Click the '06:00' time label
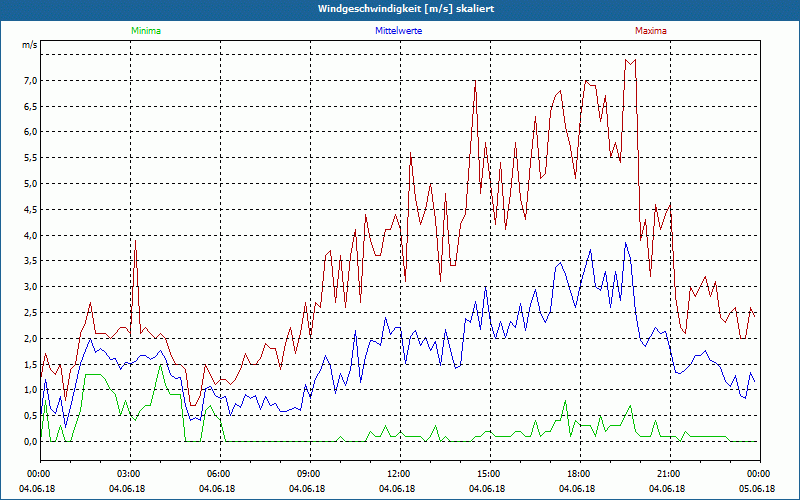Image resolution: width=800 pixels, height=500 pixels. 220,474
